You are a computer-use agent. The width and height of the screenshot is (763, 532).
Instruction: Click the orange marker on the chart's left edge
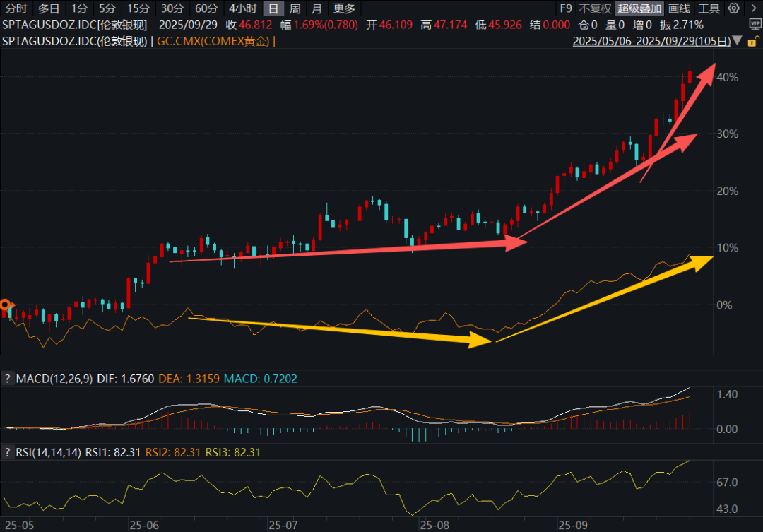[x=6, y=306]
